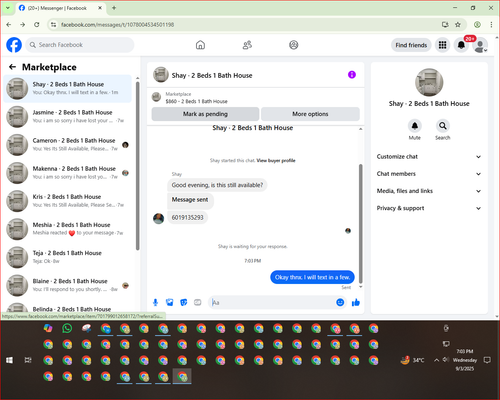Click the chat message area scrollbar

tap(360, 223)
